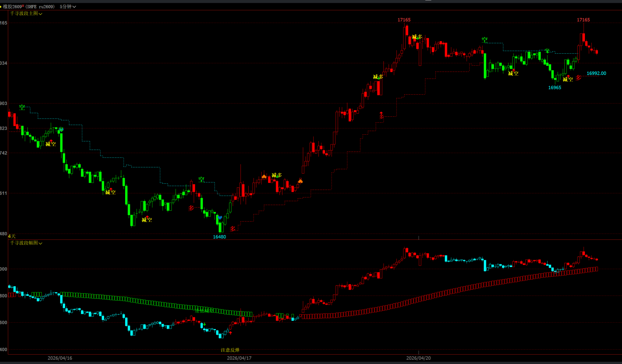Image resolution: width=622 pixels, height=364 pixels.
Task: Click the yellow dot before 橡胶2609
Action: pyautogui.click(x=1, y=7)
